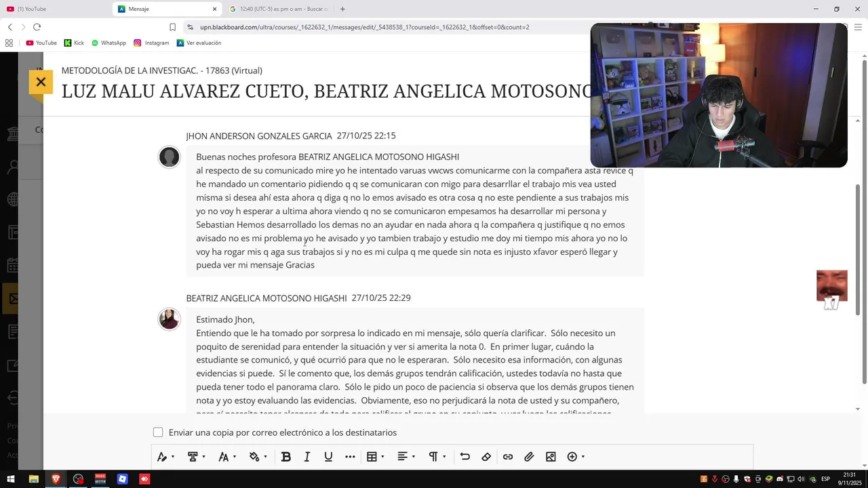Viewport: 868px width, 488px height.
Task: Open the text style dropdown in the editor
Action: point(165,457)
